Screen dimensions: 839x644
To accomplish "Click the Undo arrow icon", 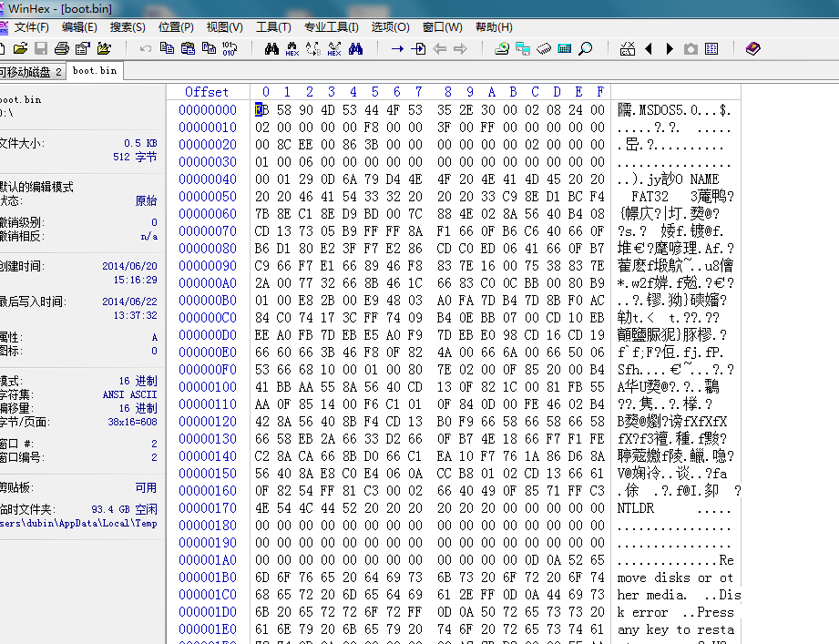I will 146,48.
